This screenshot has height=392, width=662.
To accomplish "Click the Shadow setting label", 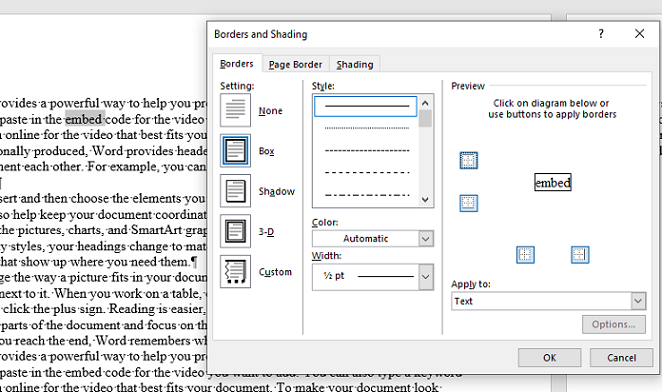I will (x=277, y=191).
